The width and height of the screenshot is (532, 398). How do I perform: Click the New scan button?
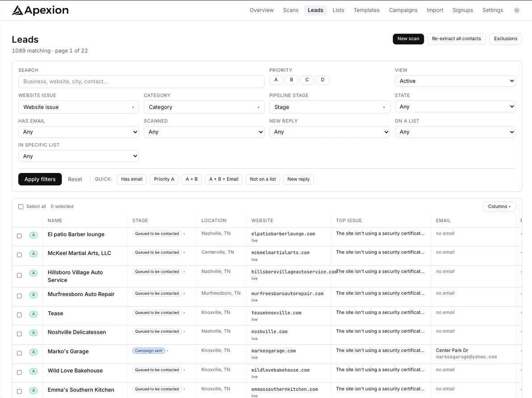point(408,38)
